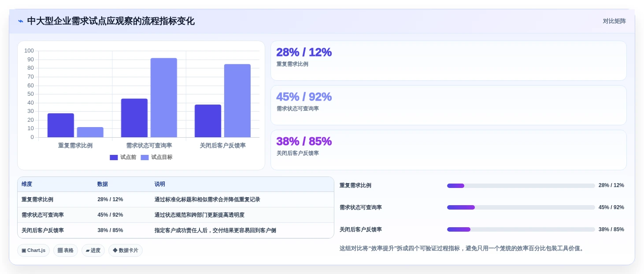Click 45% / 92% value right of progress bar
This screenshot has height=274, width=644.
[611, 207]
